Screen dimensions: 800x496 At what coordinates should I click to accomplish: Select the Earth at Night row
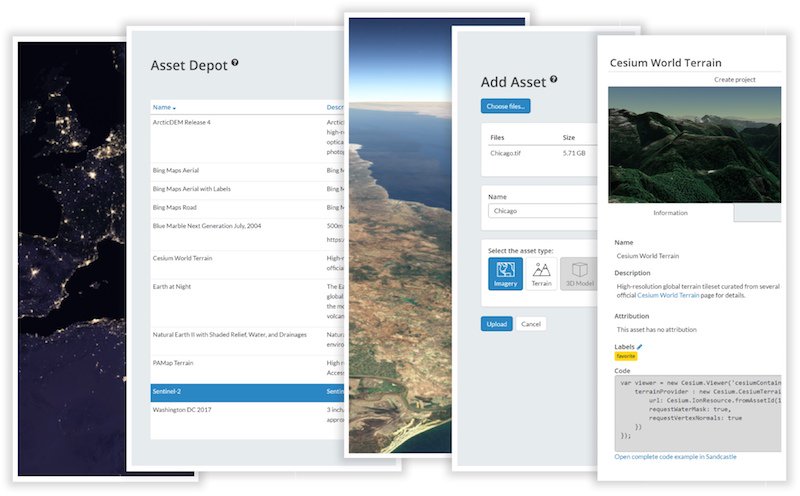(247, 303)
